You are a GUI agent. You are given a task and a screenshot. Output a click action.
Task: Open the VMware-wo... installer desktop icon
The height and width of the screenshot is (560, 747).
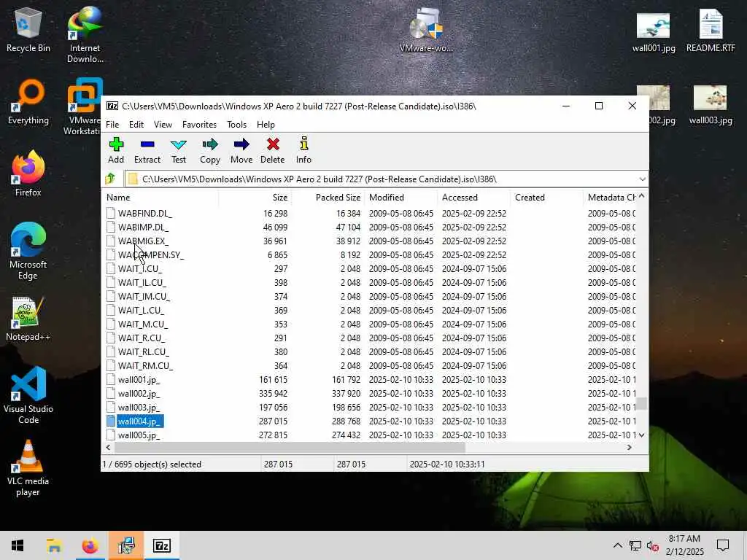point(426,31)
